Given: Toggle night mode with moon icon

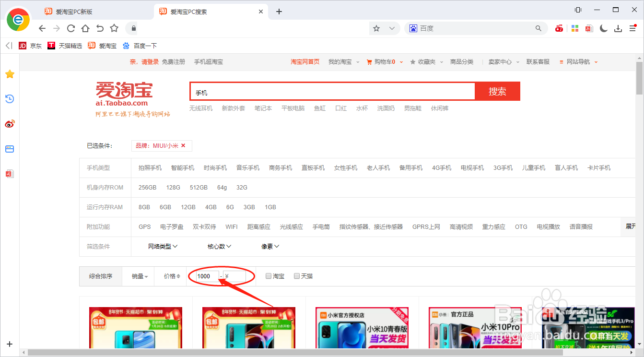Looking at the screenshot, I should (604, 28).
